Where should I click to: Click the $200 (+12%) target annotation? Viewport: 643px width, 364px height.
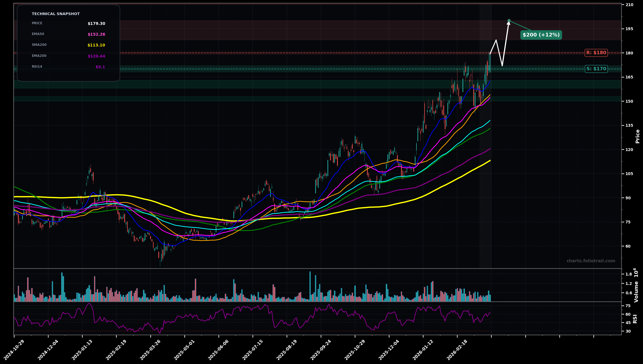click(x=541, y=35)
